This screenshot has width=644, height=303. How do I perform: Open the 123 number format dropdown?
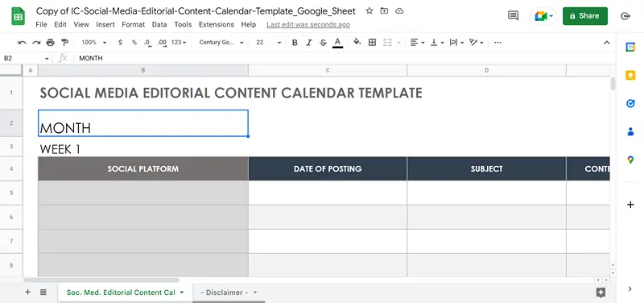pyautogui.click(x=179, y=43)
